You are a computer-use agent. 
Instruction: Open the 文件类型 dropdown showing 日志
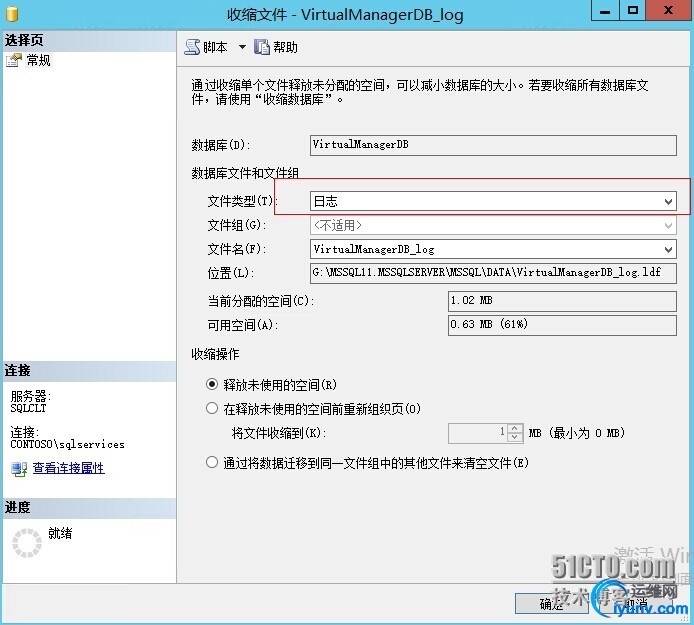(493, 201)
